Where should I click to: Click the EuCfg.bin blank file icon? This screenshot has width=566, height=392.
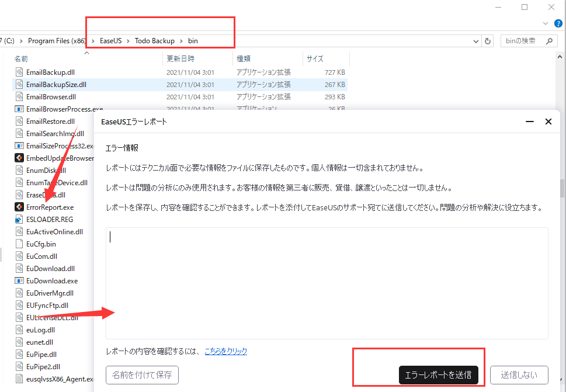point(19,244)
